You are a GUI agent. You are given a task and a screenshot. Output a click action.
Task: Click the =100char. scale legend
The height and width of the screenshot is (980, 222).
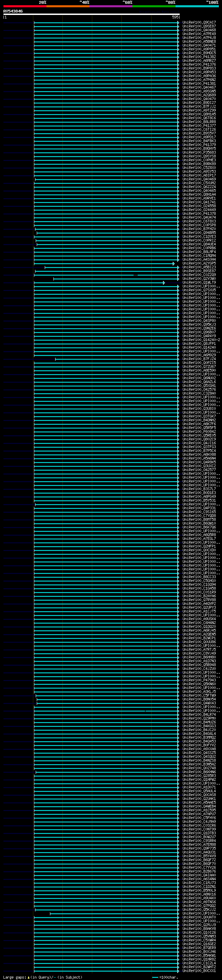[165, 977]
